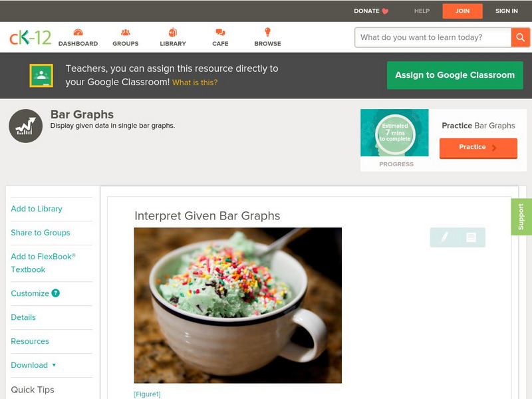Open the Support side tab

pos(521,217)
